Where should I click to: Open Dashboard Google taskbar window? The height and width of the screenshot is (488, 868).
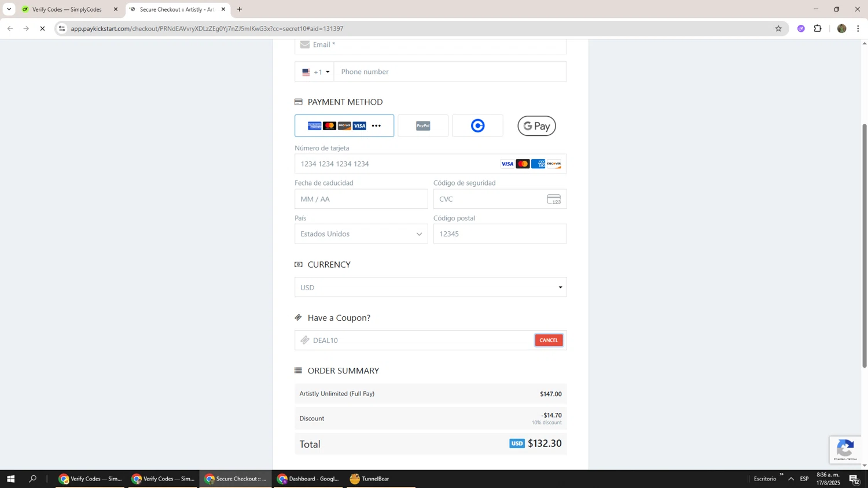[309, 479]
